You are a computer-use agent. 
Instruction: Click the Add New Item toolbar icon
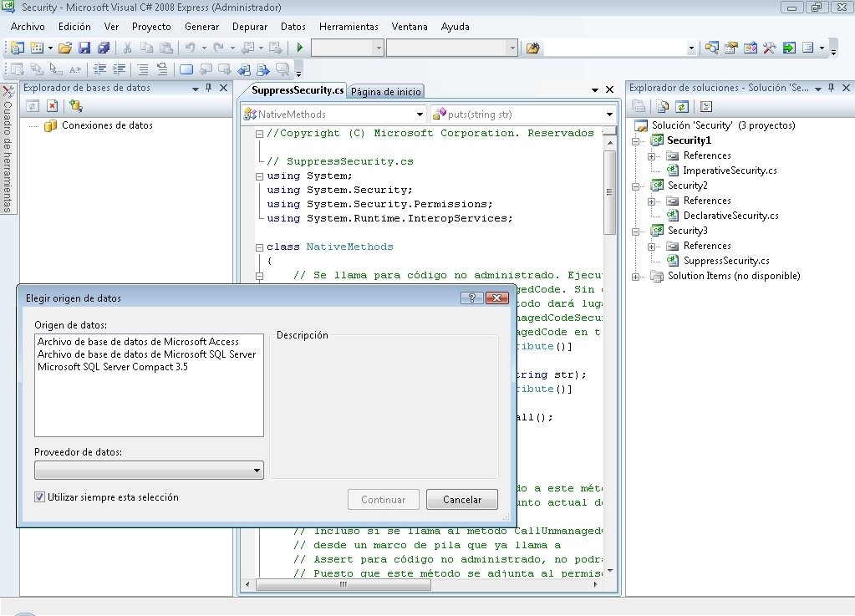pyautogui.click(x=37, y=48)
